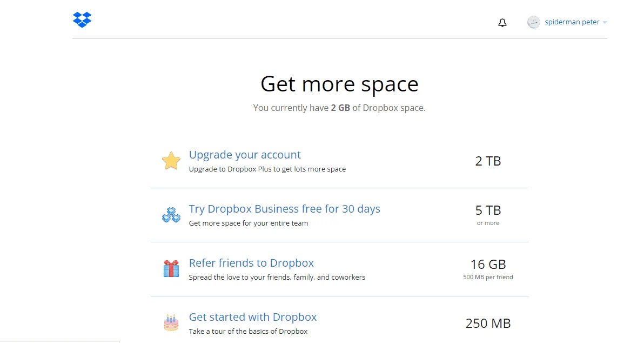Click the Get more space heading

click(340, 84)
